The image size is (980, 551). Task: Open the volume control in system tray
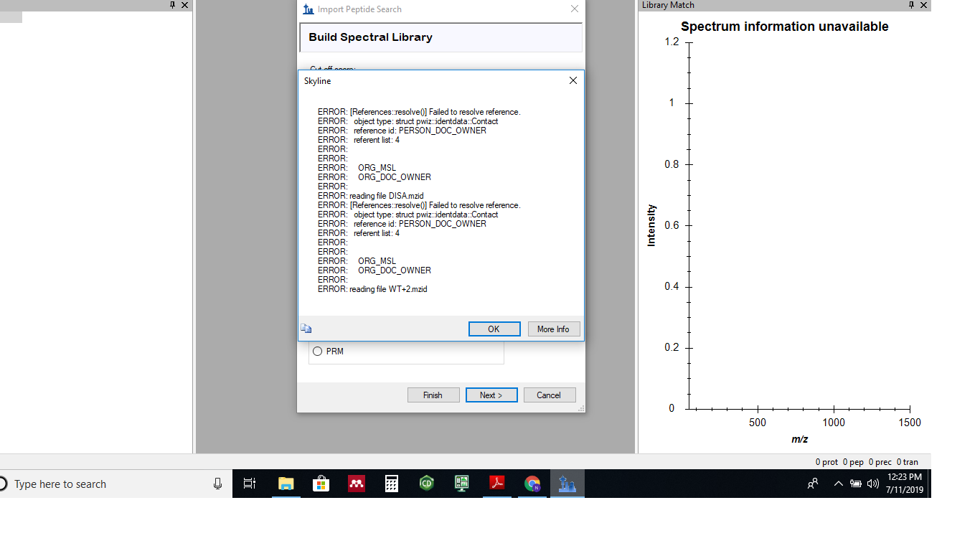873,484
